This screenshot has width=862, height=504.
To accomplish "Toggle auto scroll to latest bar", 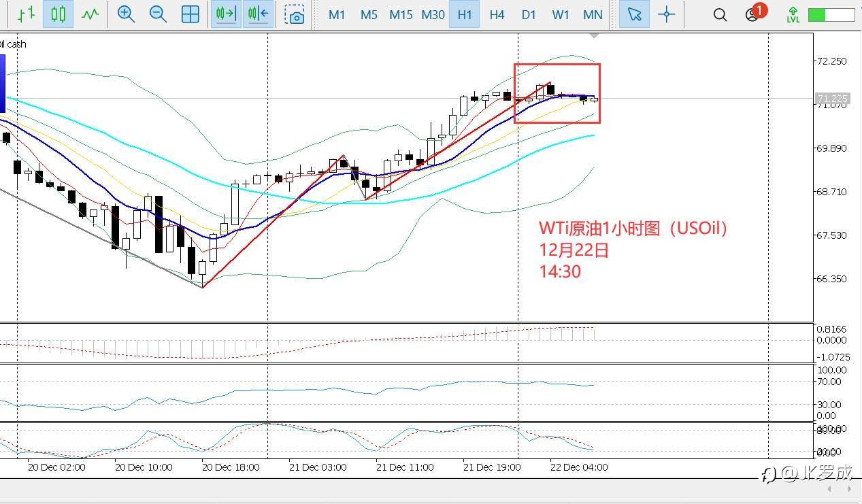I will 226,14.
